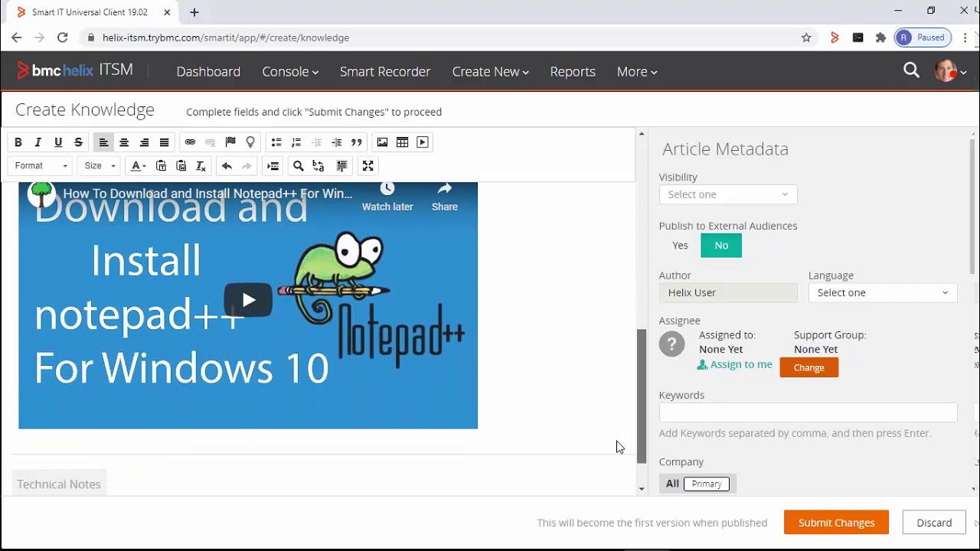Paste from Word
Image resolution: width=980 pixels, height=551 pixels.
(181, 166)
